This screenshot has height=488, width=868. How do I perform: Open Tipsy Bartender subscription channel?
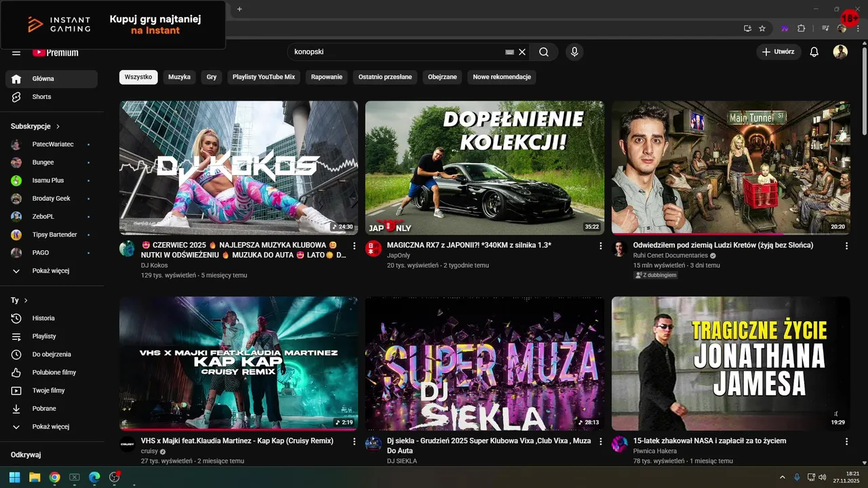52,235
